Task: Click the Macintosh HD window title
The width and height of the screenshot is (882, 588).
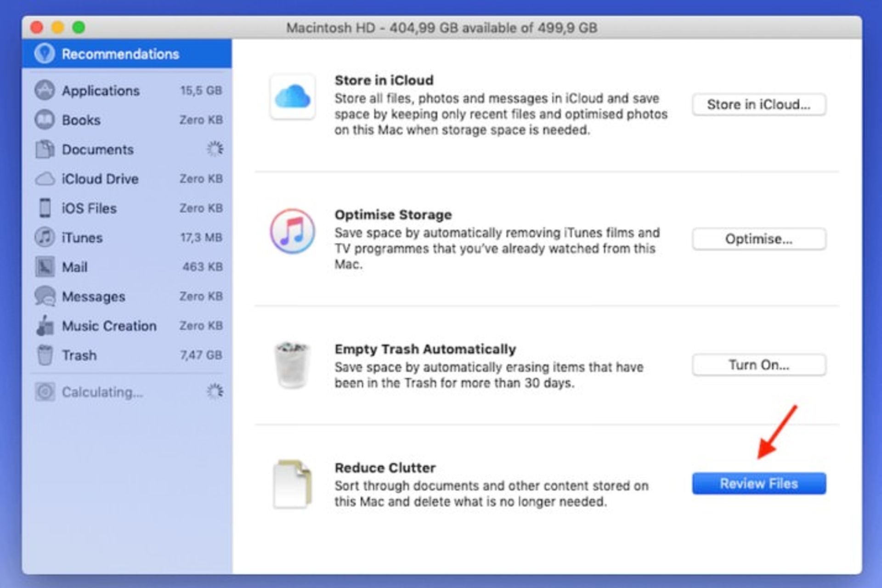Action: 441,28
